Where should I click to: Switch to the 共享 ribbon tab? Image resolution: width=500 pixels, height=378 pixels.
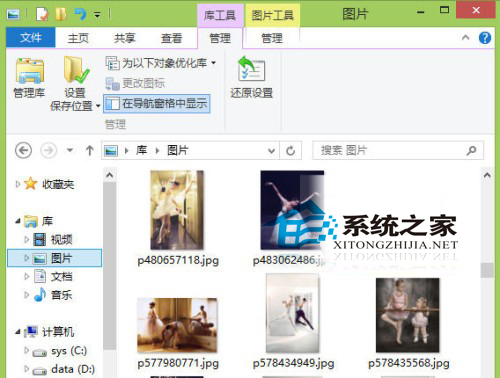[125, 38]
